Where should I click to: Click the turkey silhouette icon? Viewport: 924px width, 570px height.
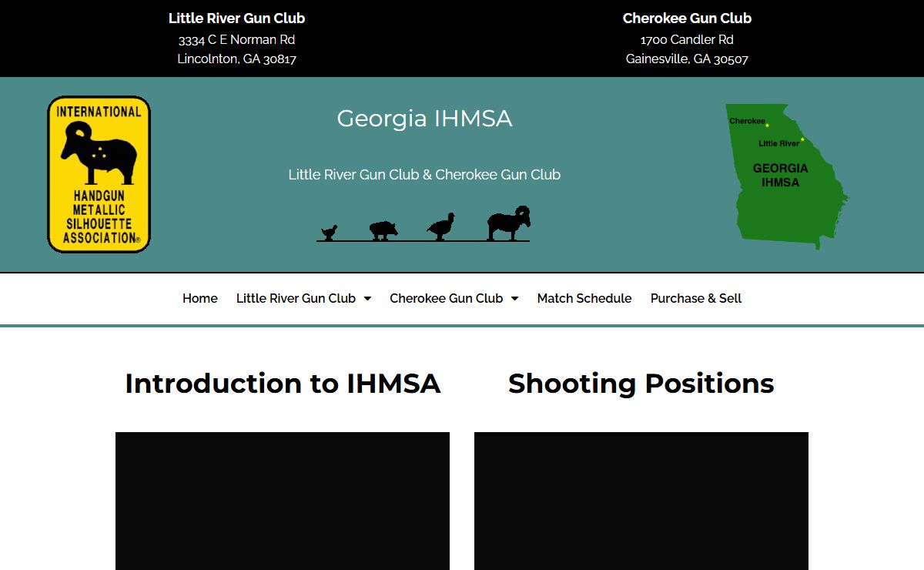pyautogui.click(x=440, y=227)
